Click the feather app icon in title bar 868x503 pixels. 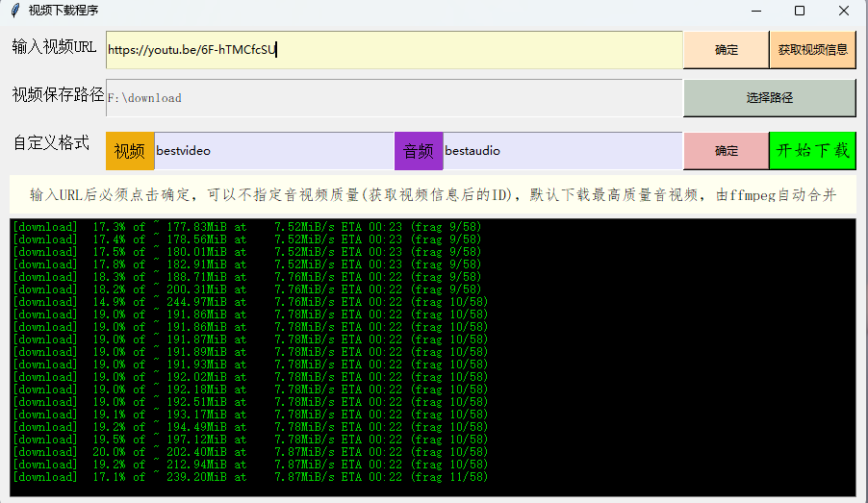15,11
